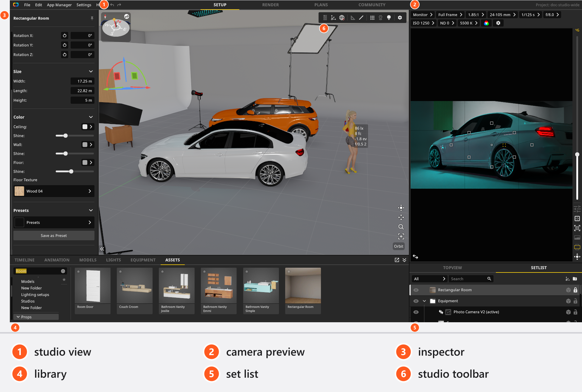Screen dimensions: 582x392
Task: Open the Monitor dropdown
Action: pos(422,15)
